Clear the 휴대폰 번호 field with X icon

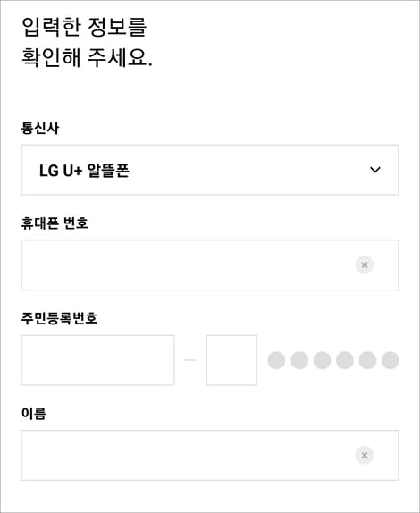[x=364, y=265]
